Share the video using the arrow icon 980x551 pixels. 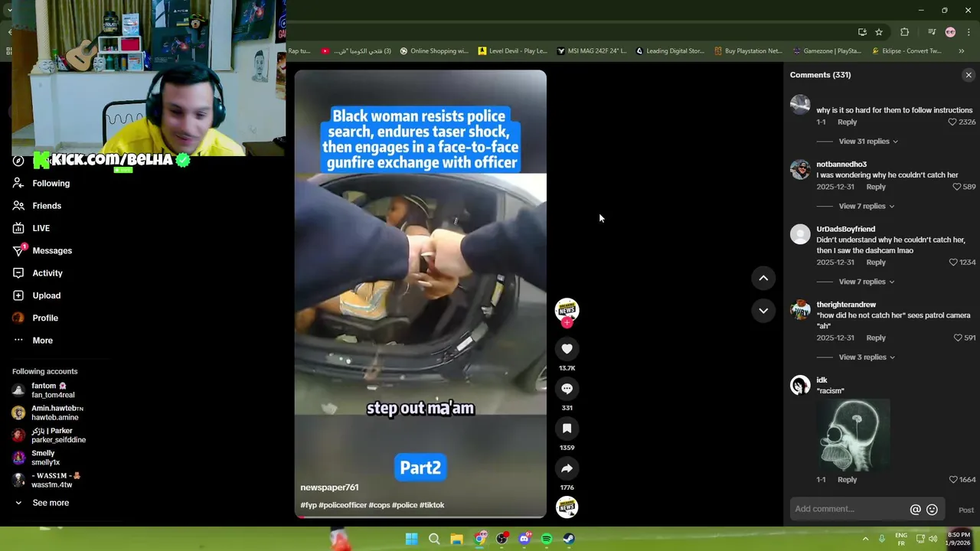[x=567, y=468]
